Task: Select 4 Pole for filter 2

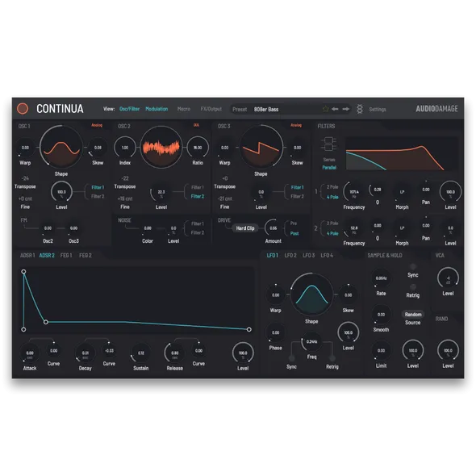Action: coord(332,233)
